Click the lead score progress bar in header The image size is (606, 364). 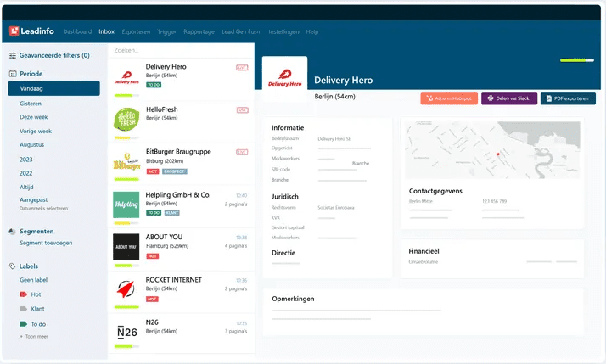click(x=576, y=60)
